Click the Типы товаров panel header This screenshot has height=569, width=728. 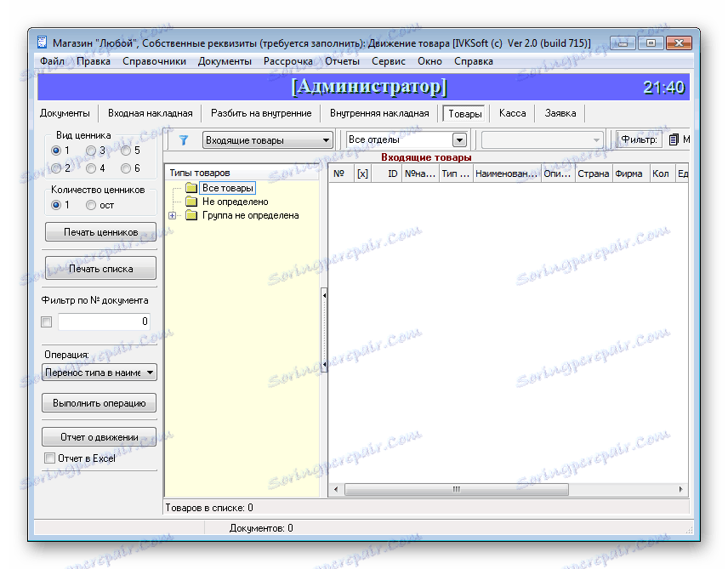click(242, 173)
